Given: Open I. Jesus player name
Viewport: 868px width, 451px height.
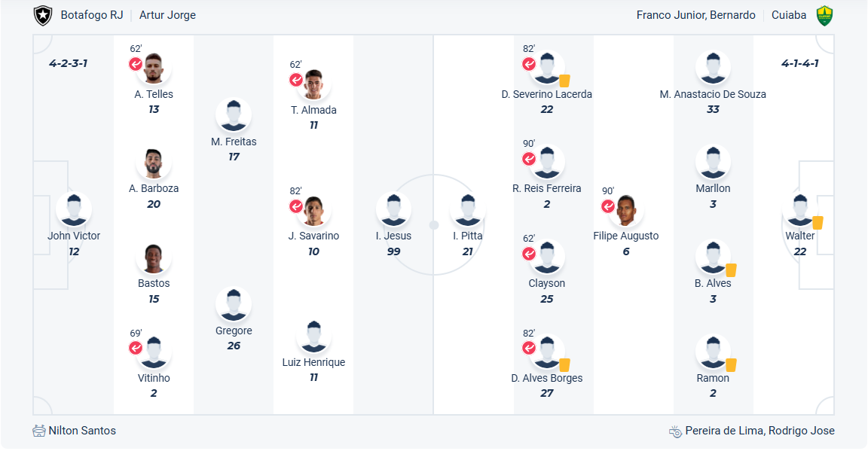Looking at the screenshot, I should pyautogui.click(x=393, y=236).
